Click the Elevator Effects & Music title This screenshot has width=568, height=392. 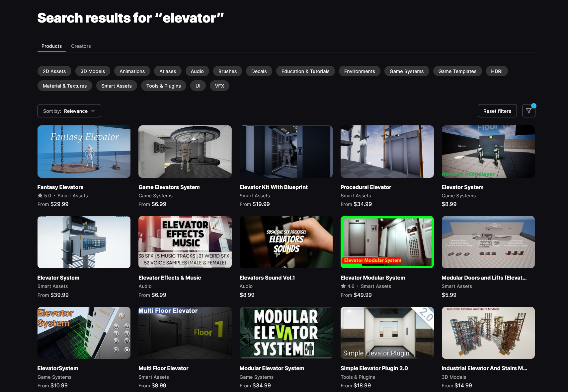(170, 278)
